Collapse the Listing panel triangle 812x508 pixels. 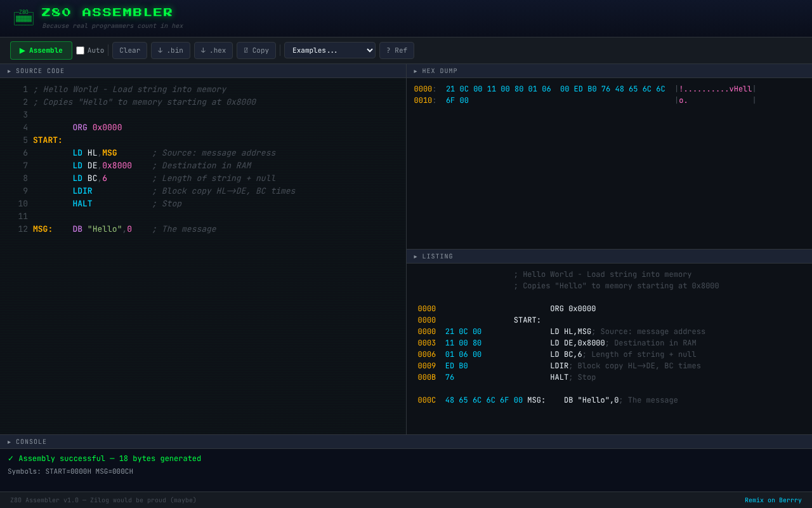416,257
